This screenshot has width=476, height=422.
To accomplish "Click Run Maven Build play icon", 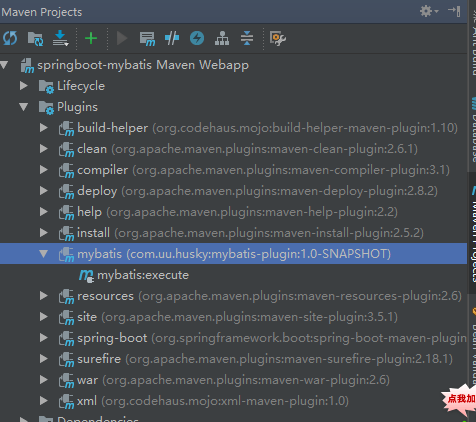I will point(122,38).
